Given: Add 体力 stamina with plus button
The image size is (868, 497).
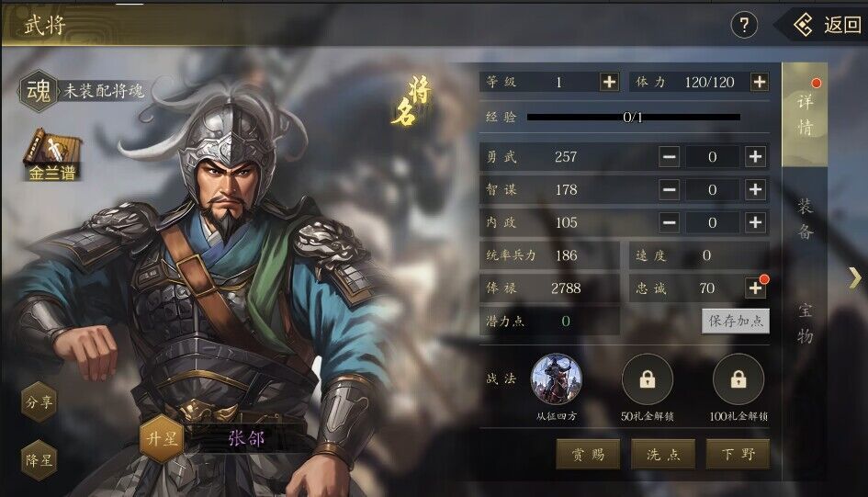Looking at the screenshot, I should 759,82.
